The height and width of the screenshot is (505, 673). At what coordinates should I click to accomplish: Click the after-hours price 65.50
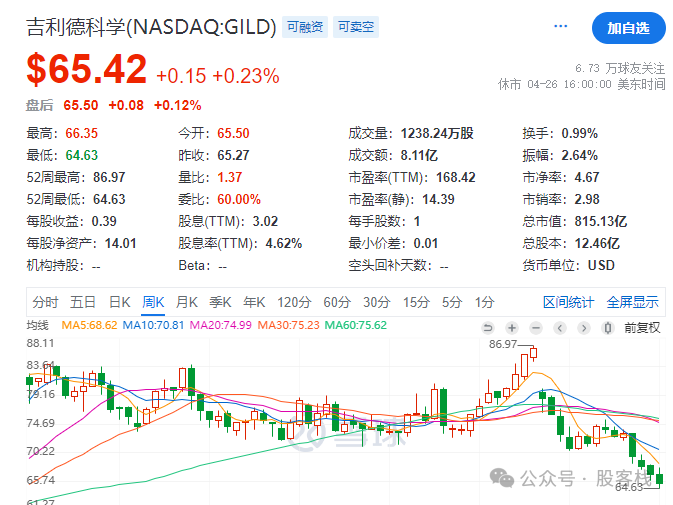click(x=81, y=105)
